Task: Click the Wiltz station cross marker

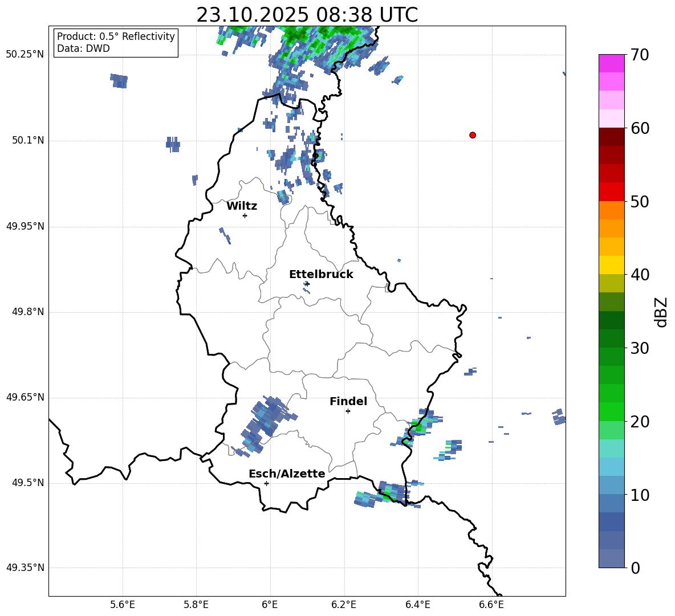Action: [x=245, y=215]
